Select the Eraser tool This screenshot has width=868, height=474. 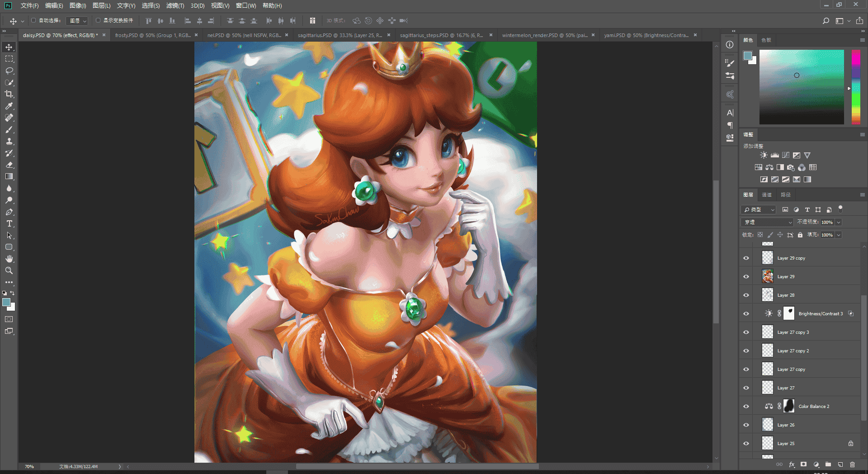point(9,165)
